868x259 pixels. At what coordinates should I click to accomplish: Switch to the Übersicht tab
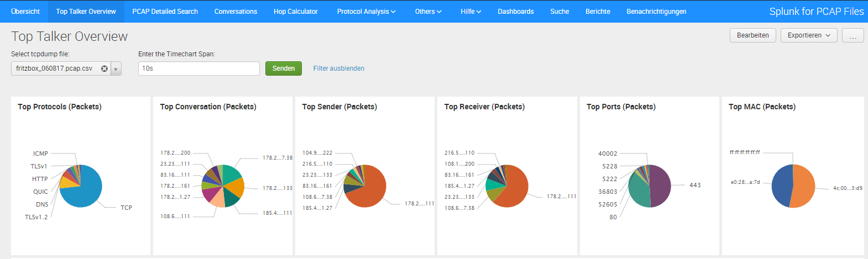point(25,12)
